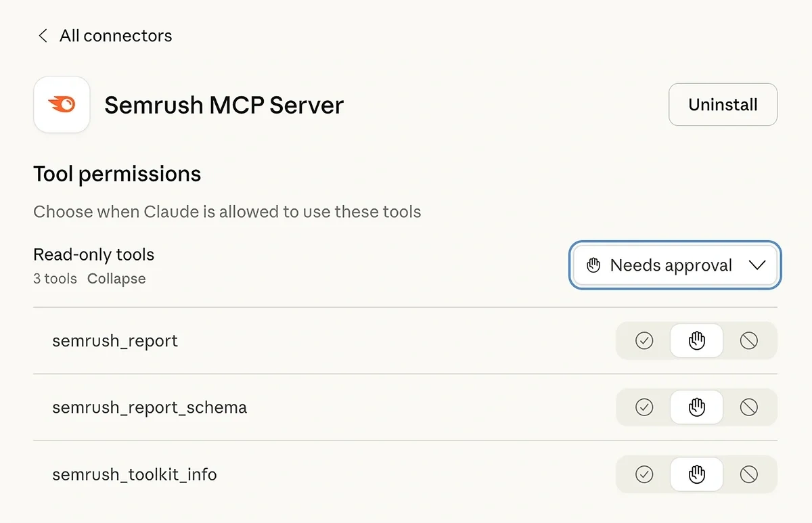This screenshot has height=523, width=812.
Task: Click the Semrush logo icon
Action: (x=62, y=105)
